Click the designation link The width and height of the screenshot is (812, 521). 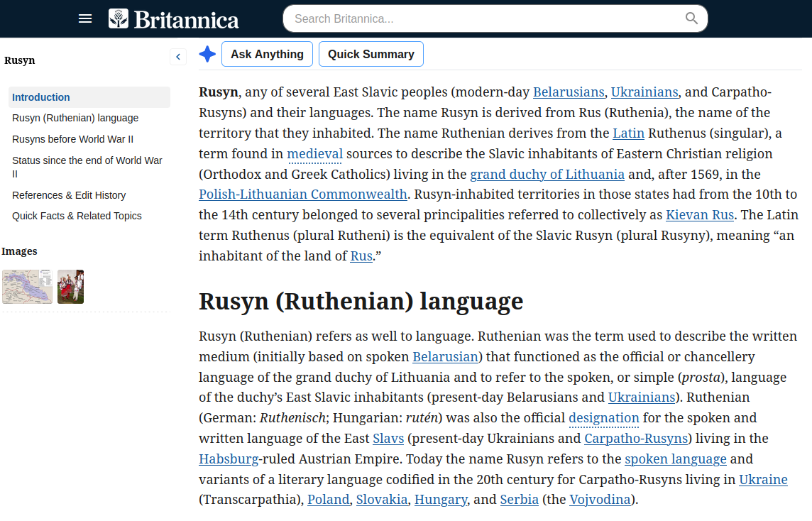pyautogui.click(x=604, y=418)
